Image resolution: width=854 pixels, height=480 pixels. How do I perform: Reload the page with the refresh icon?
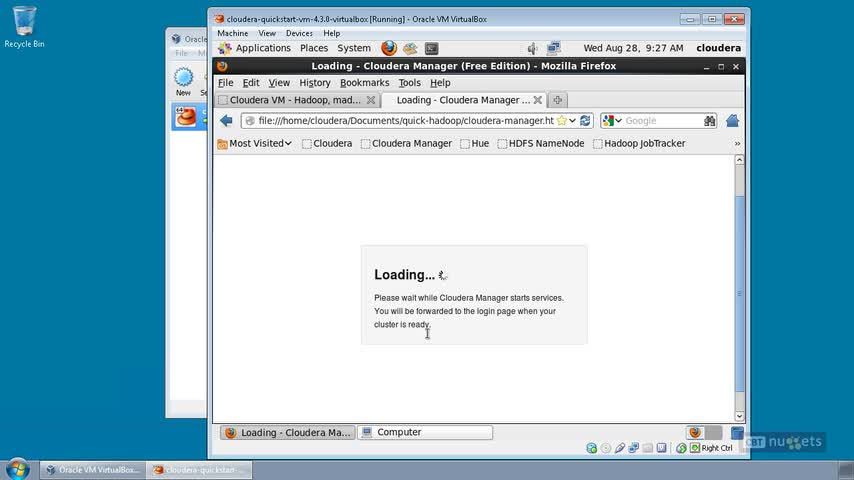585,121
